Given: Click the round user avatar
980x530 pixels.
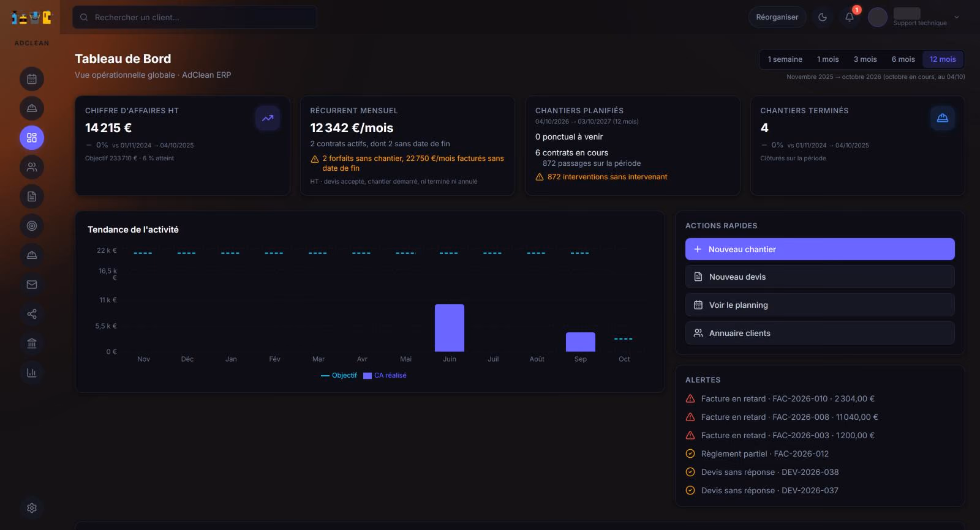Looking at the screenshot, I should tap(878, 17).
